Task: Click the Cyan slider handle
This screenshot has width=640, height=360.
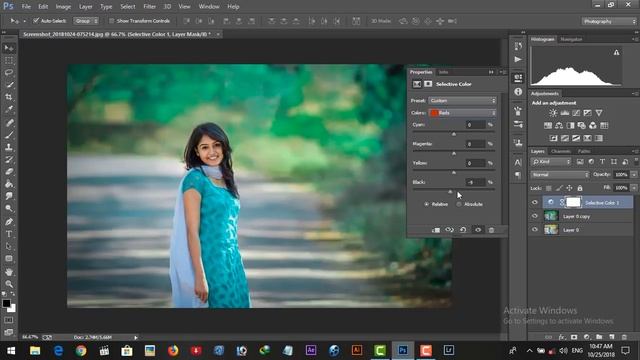Action: coord(453,134)
